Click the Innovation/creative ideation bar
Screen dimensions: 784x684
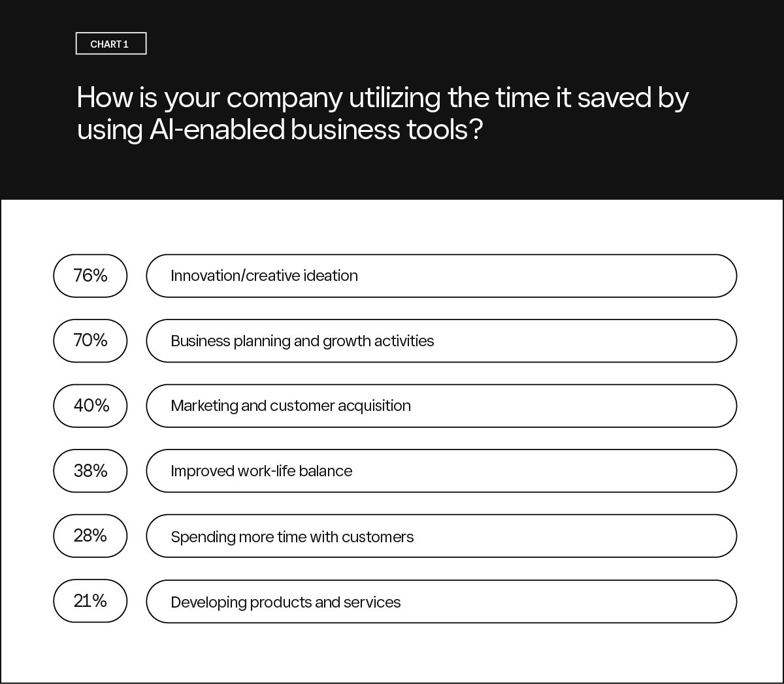pos(441,276)
